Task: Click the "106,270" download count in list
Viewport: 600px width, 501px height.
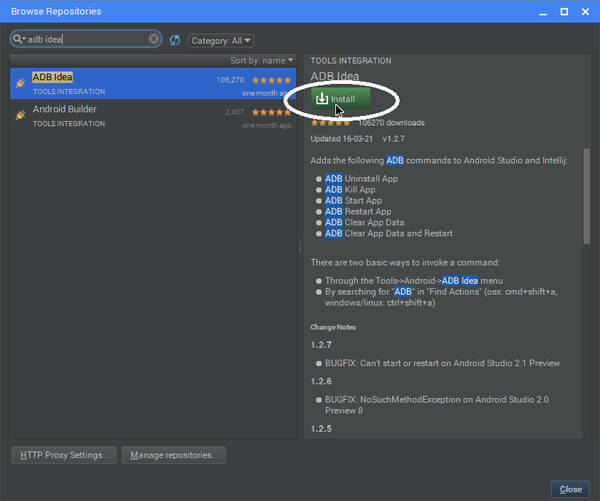Action: 230,80
